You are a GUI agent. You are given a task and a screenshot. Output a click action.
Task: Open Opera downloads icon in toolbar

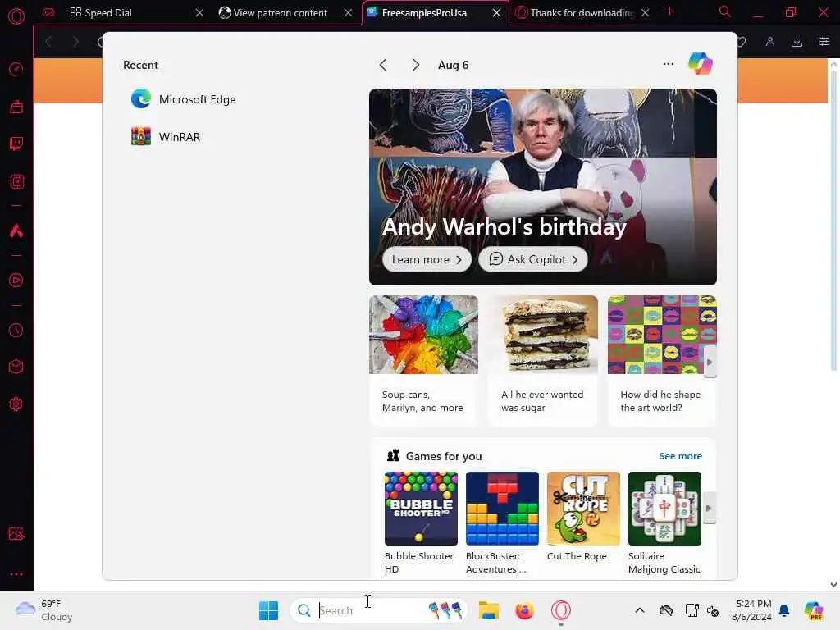click(797, 42)
